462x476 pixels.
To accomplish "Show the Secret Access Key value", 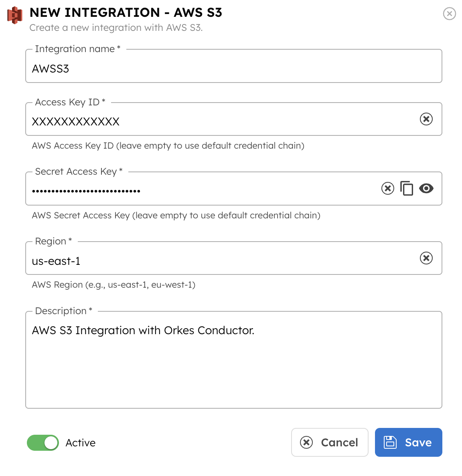I will tap(426, 189).
